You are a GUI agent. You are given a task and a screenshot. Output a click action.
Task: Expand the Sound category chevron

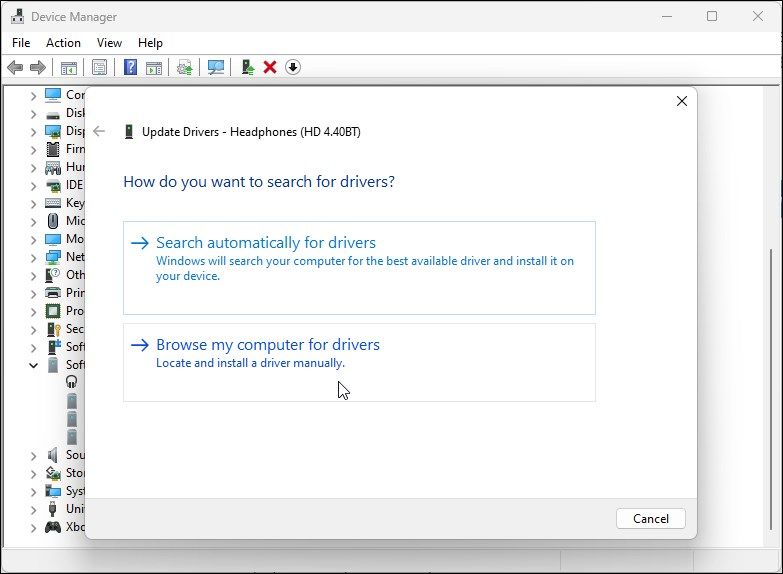(33, 455)
